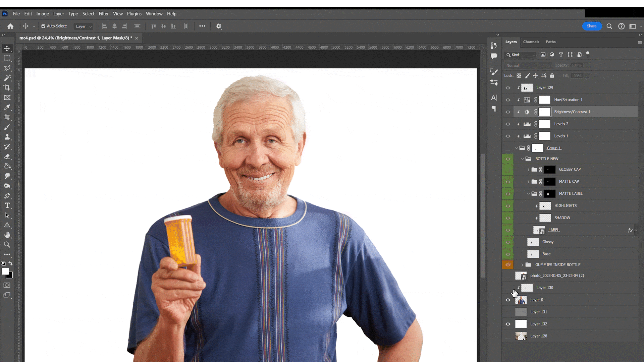Select the Levels 2 adjustment layer
The width and height of the screenshot is (644, 362).
coord(561,124)
